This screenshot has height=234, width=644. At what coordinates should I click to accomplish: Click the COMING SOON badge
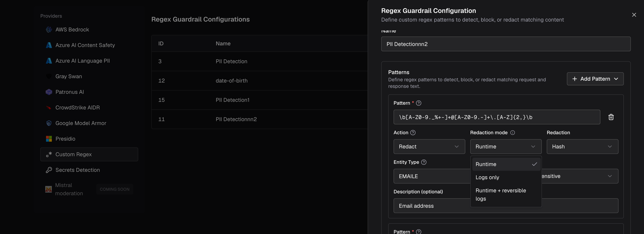pyautogui.click(x=115, y=189)
